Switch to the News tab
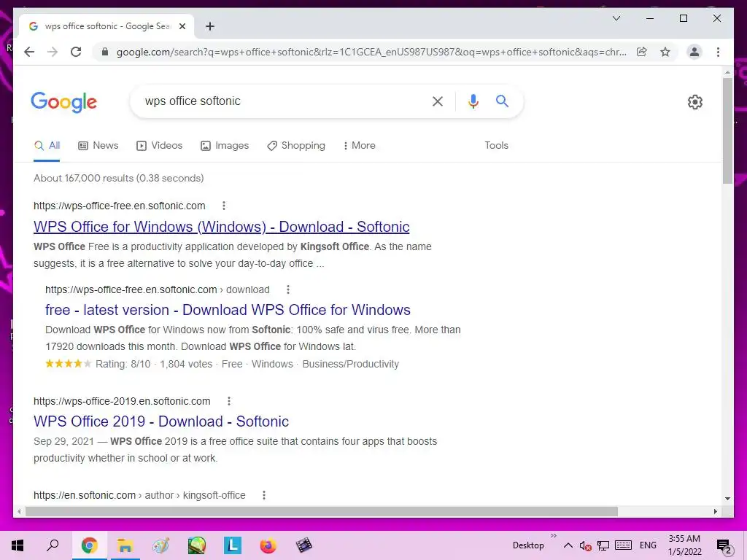This screenshot has height=560, width=747. pyautogui.click(x=98, y=146)
